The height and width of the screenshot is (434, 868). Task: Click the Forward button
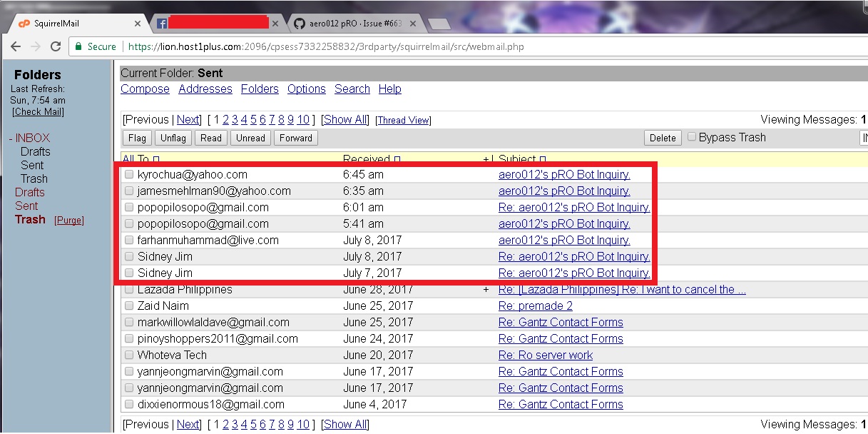[x=295, y=138]
